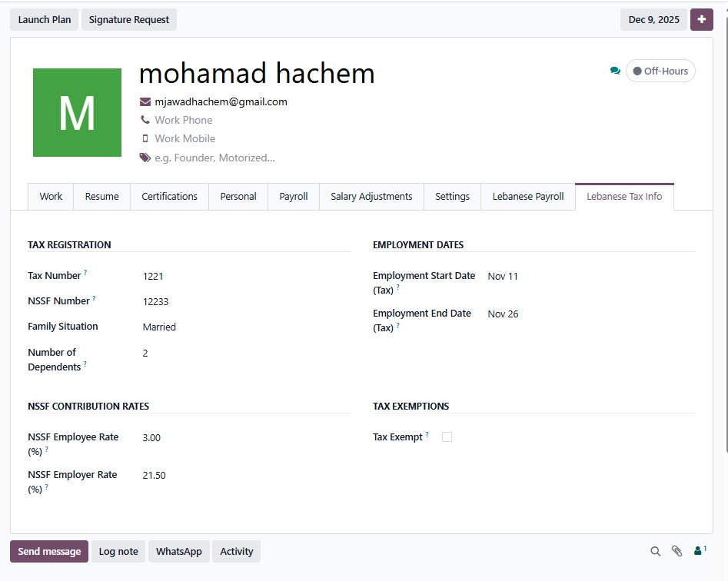Open attachments with the paperclip icon
Image resolution: width=728 pixels, height=581 pixels.
[x=676, y=551]
